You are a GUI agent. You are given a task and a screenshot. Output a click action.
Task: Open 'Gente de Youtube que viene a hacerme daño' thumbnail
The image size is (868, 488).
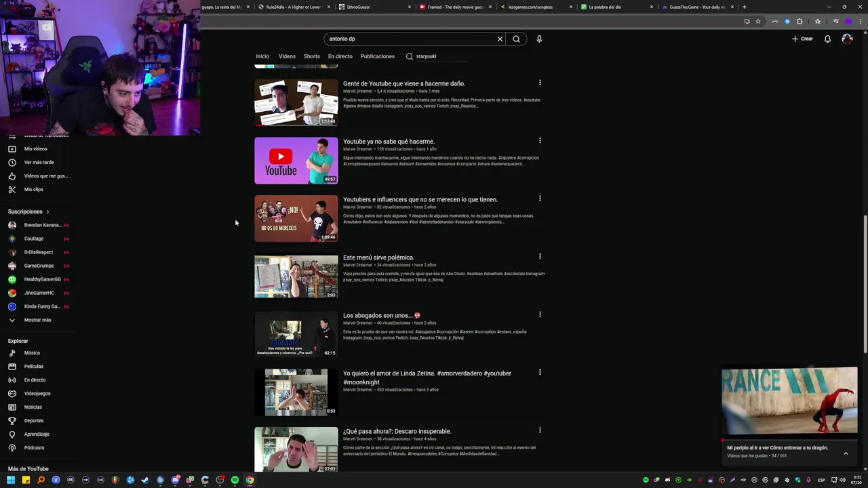[x=296, y=102]
